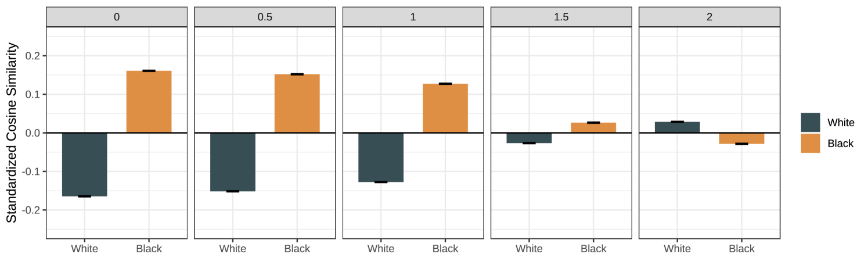Select the facet header labeled 0.5
The width and height of the screenshot is (868, 261).
tap(265, 17)
